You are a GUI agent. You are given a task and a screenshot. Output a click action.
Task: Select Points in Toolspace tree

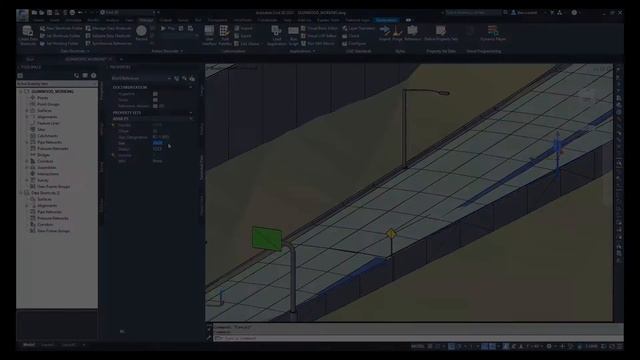[42, 98]
